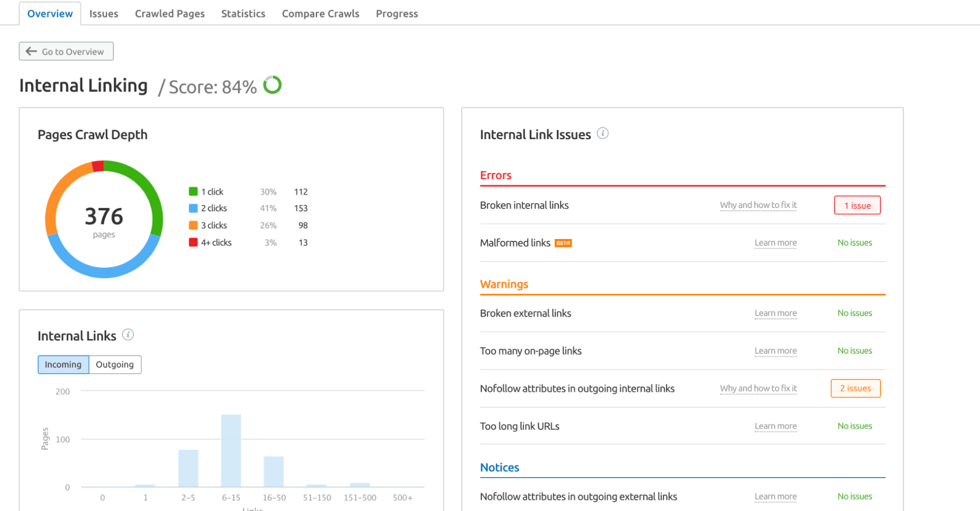Click the green 1 click legend swatch
The image size is (980, 511).
pyautogui.click(x=193, y=192)
